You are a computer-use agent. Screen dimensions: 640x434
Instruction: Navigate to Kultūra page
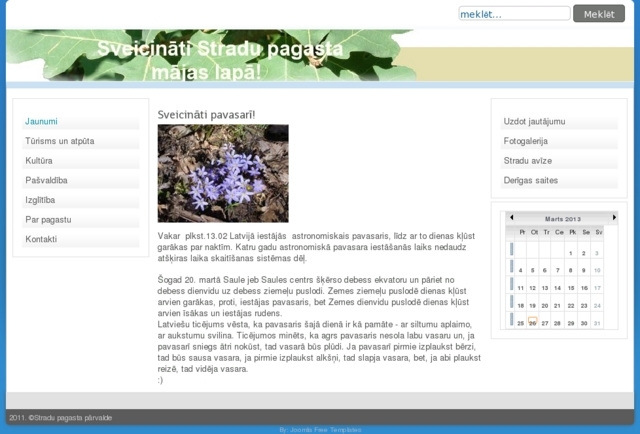click(x=39, y=160)
